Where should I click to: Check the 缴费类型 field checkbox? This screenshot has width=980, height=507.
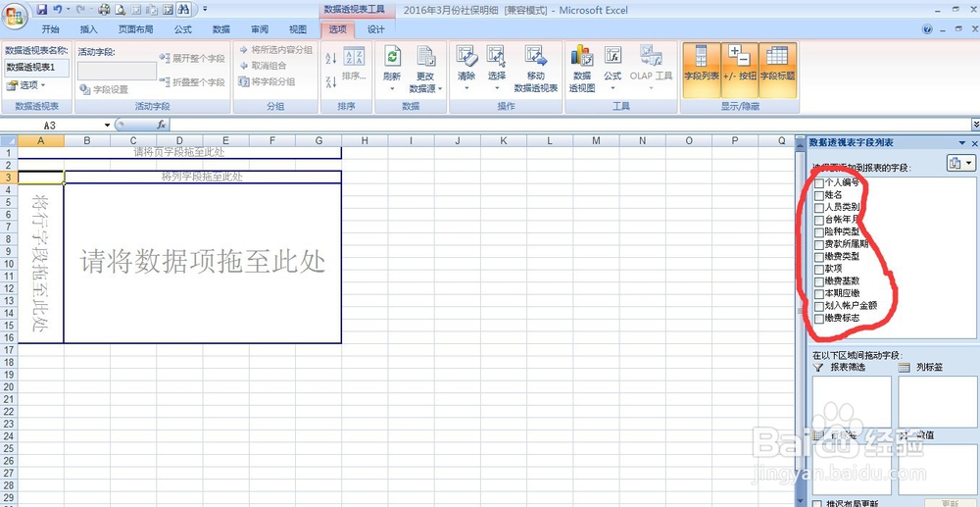pyautogui.click(x=818, y=257)
